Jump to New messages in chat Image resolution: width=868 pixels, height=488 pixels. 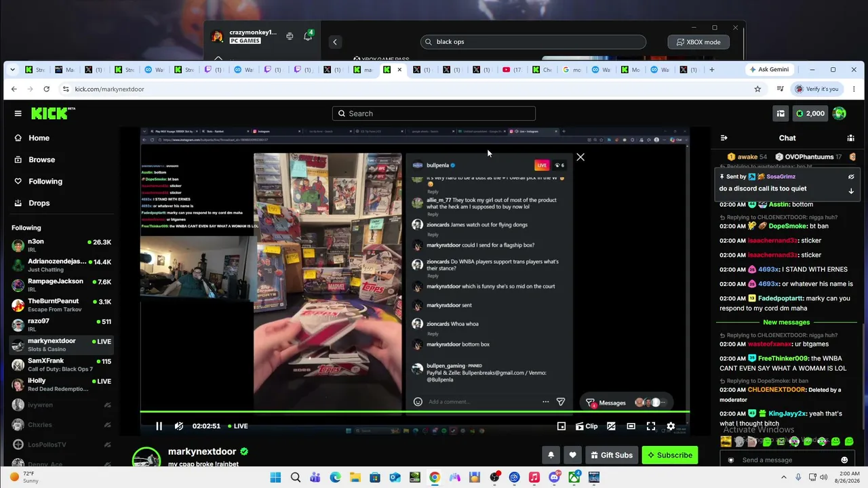786,323
